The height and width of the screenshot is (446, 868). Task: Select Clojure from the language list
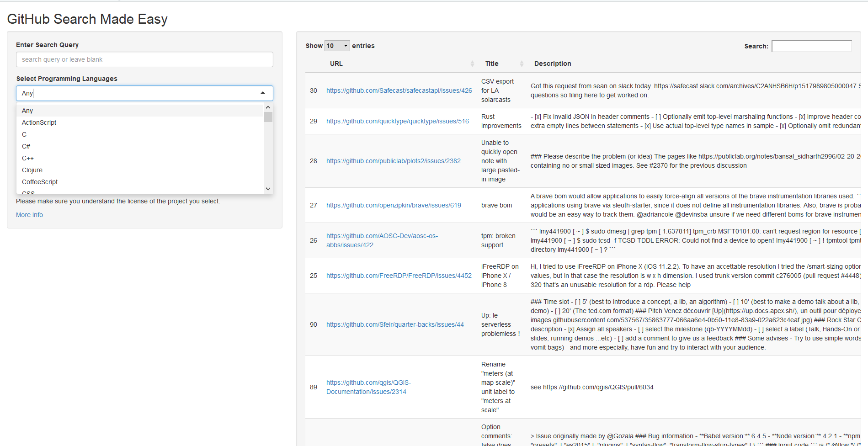tap(140, 170)
